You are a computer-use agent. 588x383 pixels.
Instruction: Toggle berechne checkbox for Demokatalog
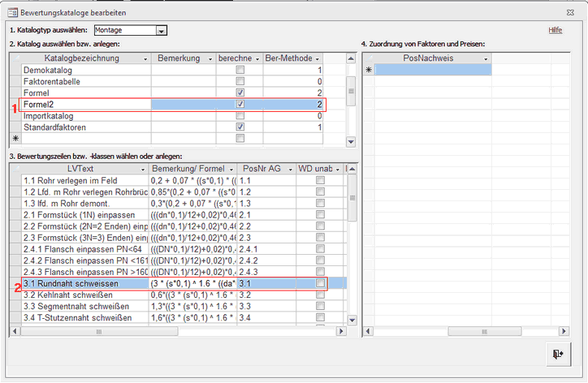click(x=240, y=71)
